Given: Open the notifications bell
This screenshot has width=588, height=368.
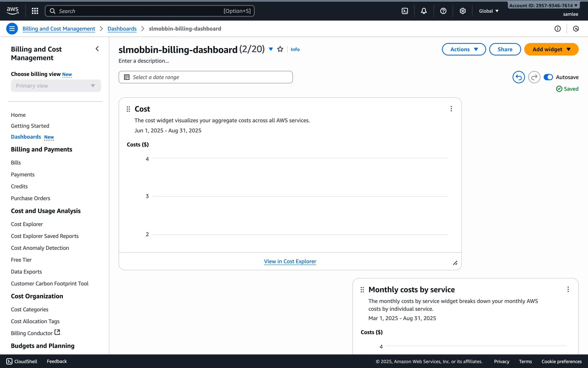Looking at the screenshot, I should click(424, 11).
